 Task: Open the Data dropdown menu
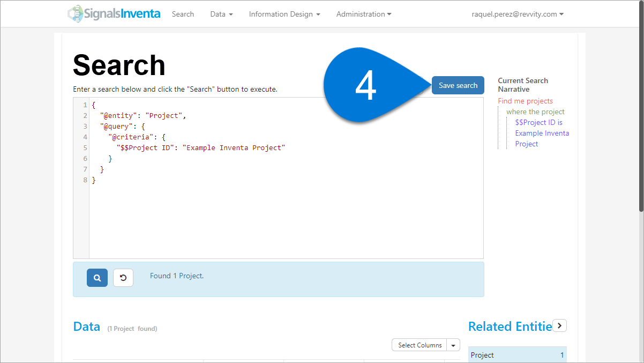click(221, 14)
